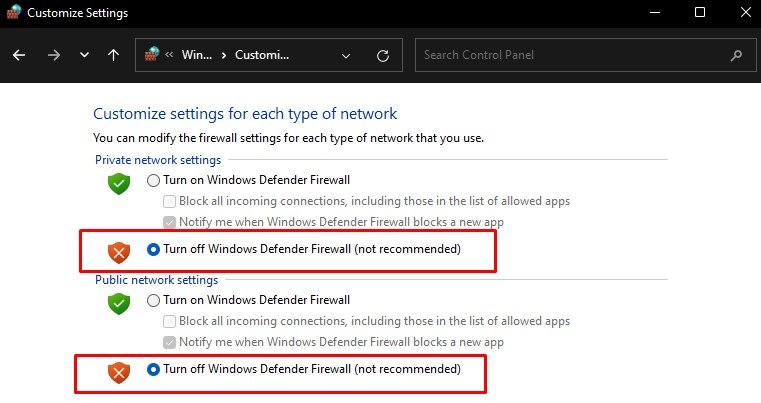Viewport: 761px width, 403px height.
Task: Click green shield icon in Private settings
Action: click(119, 184)
